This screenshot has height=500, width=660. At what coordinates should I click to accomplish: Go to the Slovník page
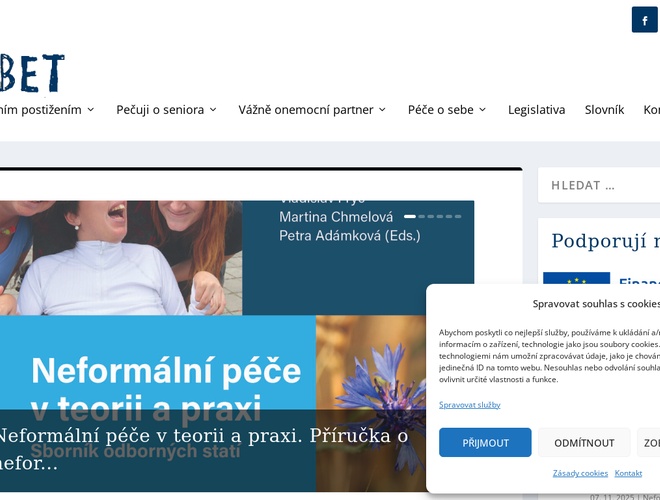(604, 110)
